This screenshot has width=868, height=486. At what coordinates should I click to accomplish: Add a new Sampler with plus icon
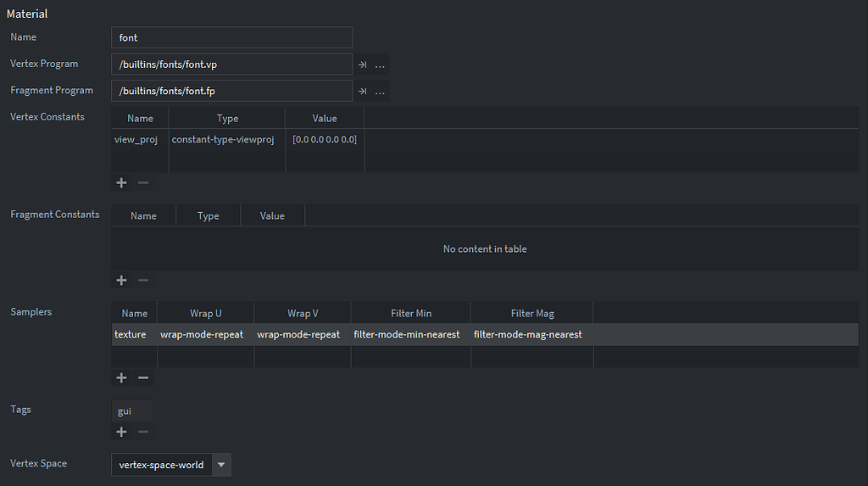(x=121, y=378)
